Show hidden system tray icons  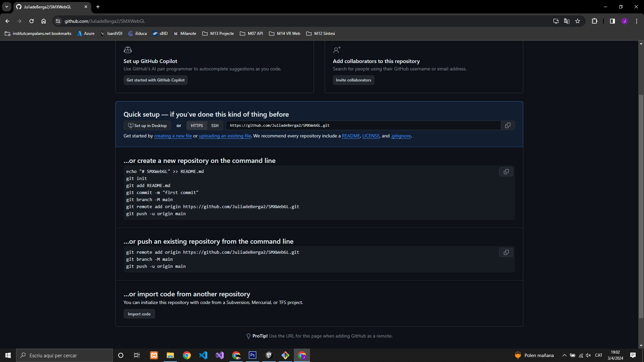click(564, 355)
